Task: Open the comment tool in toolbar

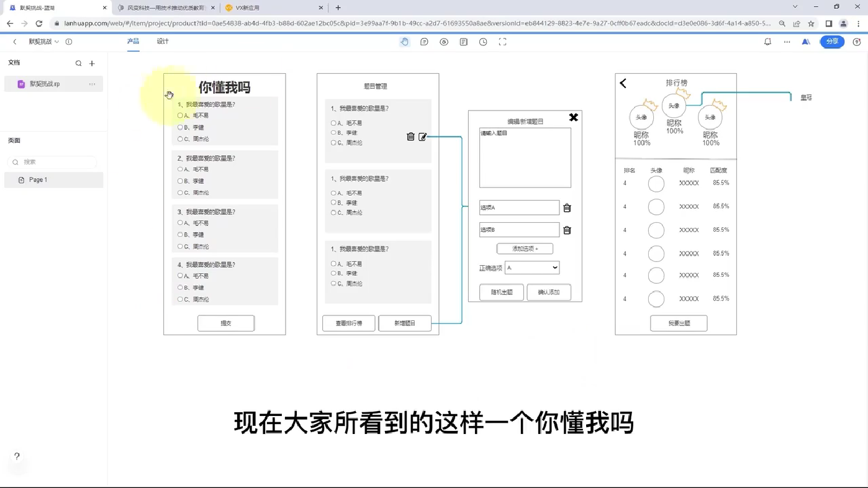Action: pyautogui.click(x=424, y=42)
